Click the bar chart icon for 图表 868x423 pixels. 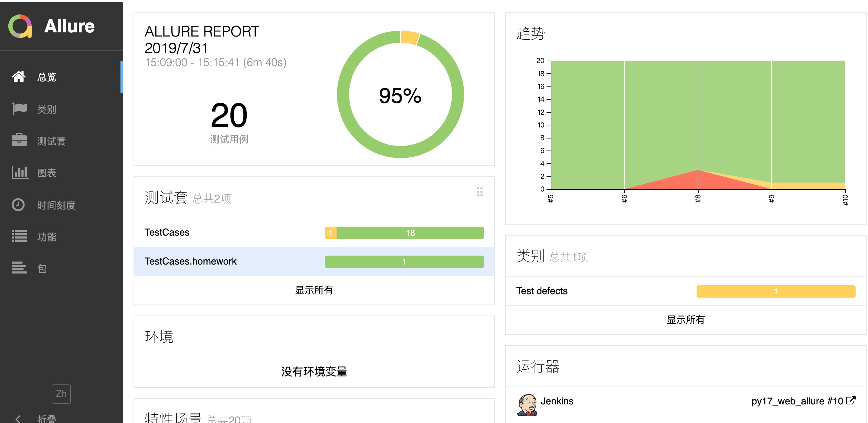(x=20, y=172)
